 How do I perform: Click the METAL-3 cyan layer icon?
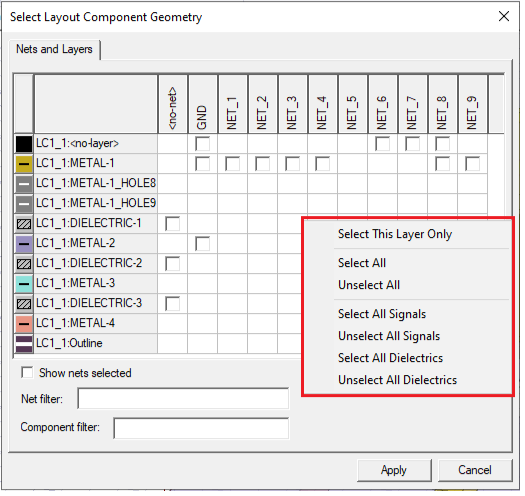coord(24,284)
